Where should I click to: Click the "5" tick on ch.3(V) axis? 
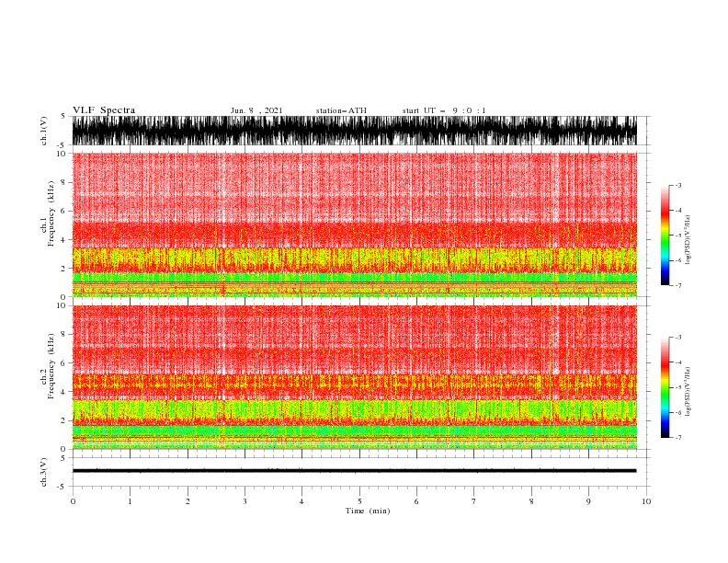[63, 457]
